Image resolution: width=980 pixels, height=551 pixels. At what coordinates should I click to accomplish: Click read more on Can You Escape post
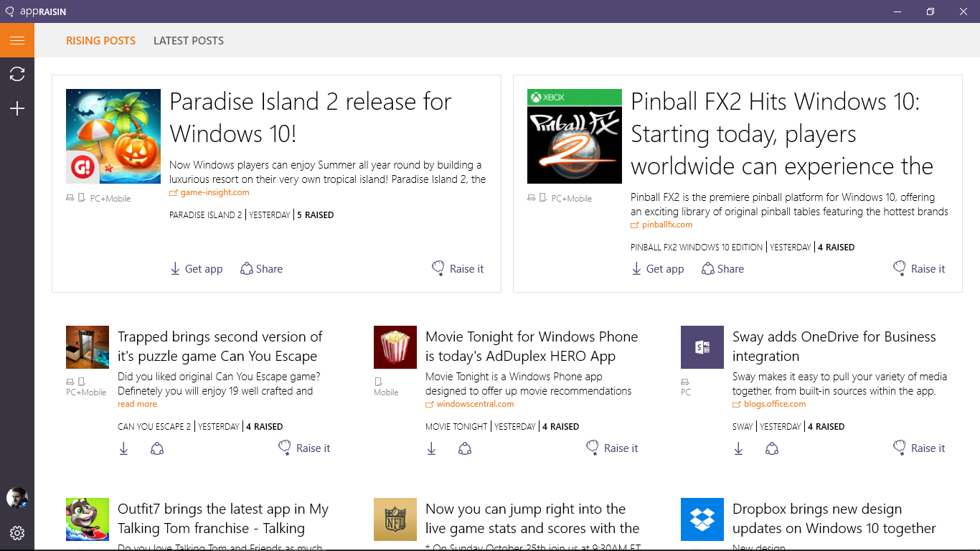(137, 404)
